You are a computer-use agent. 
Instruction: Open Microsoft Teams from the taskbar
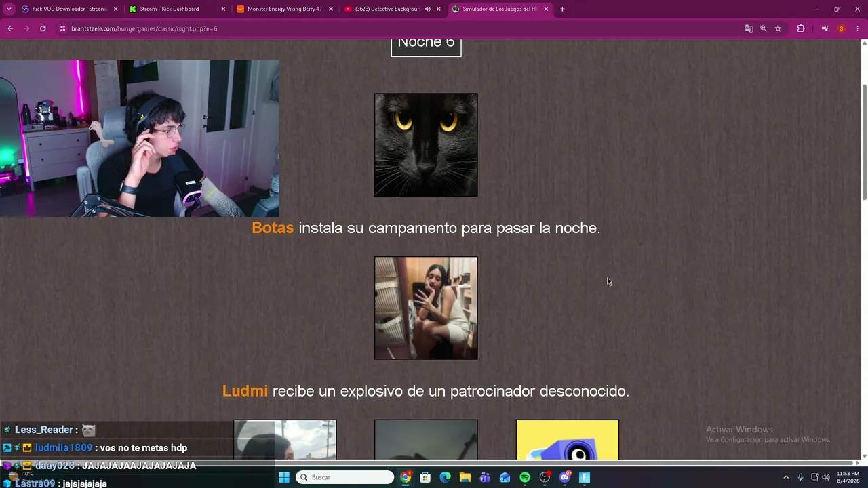click(485, 477)
